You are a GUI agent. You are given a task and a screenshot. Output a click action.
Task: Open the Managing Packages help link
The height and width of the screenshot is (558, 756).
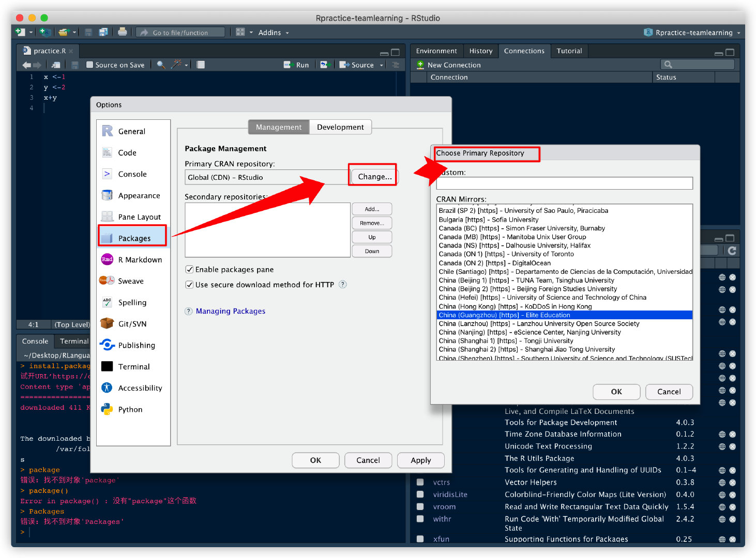(231, 311)
